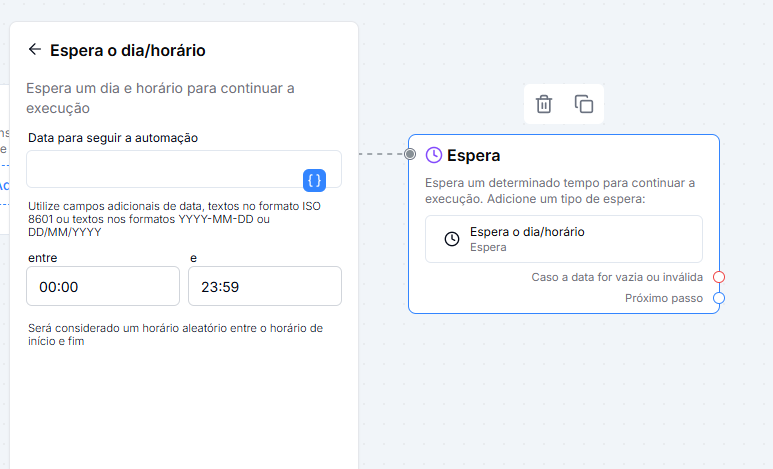The height and width of the screenshot is (469, 773).
Task: Focus the Data para seguir a automação field
Action: pos(184,169)
